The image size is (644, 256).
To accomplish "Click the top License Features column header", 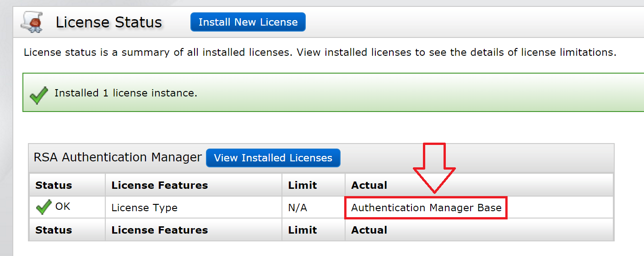I will click(x=159, y=185).
